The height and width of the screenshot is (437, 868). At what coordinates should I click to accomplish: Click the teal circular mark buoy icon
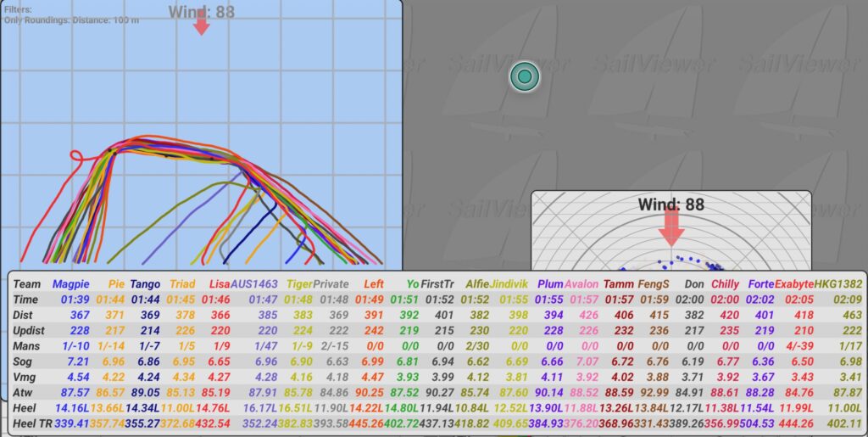click(524, 76)
